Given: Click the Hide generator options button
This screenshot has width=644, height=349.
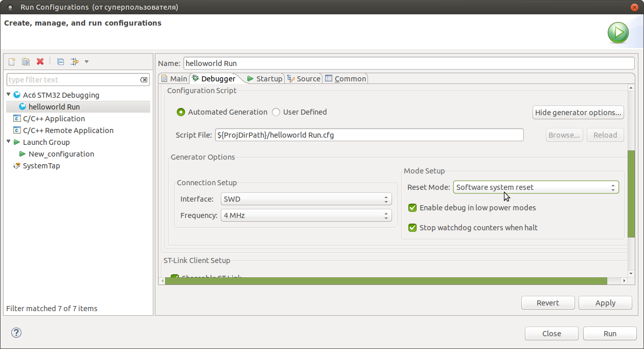Looking at the screenshot, I should coord(578,113).
